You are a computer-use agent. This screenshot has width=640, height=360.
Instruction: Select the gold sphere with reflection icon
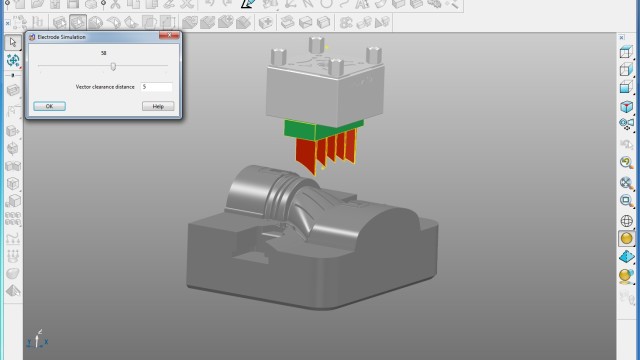tap(626, 276)
